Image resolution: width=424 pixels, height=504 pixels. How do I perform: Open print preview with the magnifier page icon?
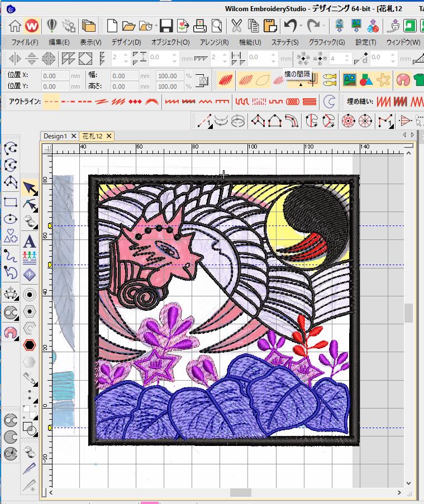coord(217,26)
